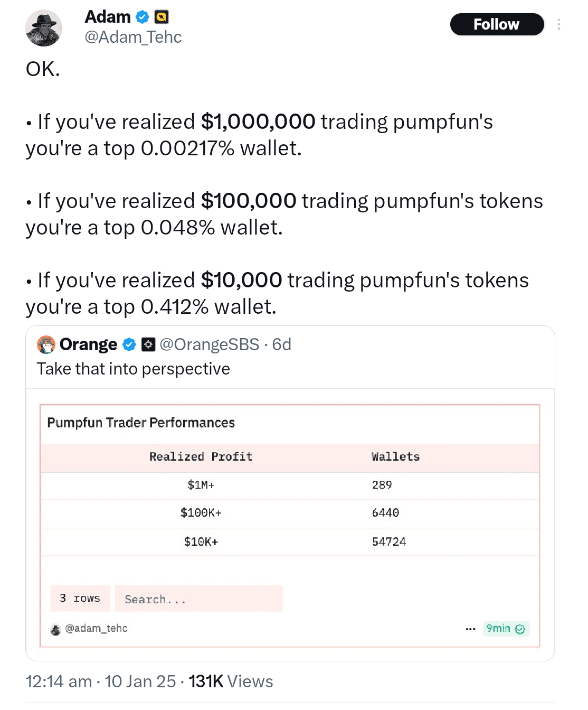Image resolution: width=588 pixels, height=710 pixels.
Task: Select the Realized Profit column header
Action: point(201,456)
